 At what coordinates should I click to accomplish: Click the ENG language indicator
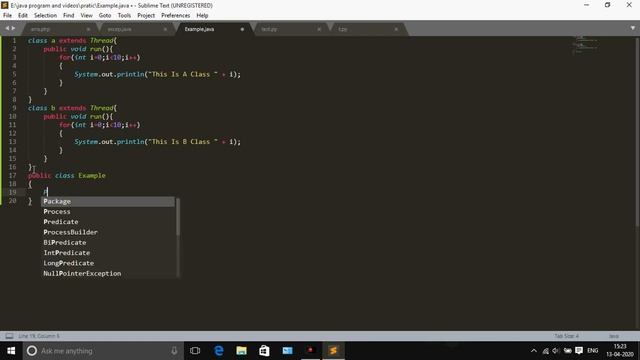coord(593,351)
